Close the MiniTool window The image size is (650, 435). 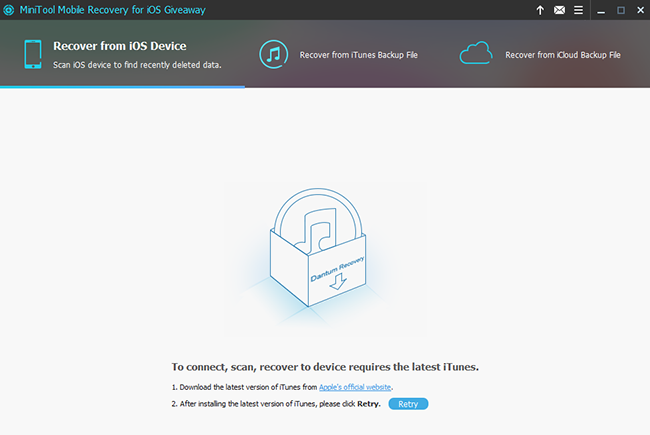(640, 10)
